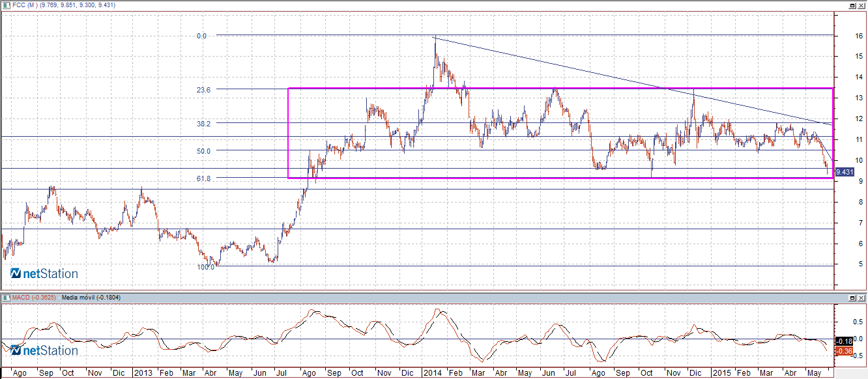This screenshot has height=379, width=868.
Task: Close the MACD indicator panel
Action: coord(861,298)
